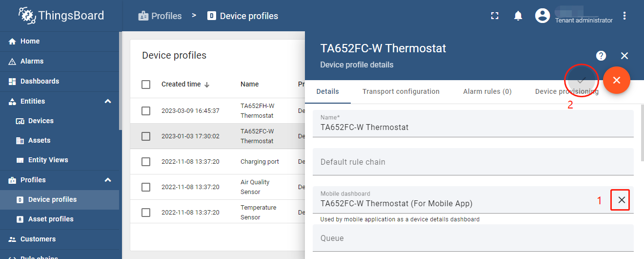Click the Assets building icon

(x=20, y=141)
